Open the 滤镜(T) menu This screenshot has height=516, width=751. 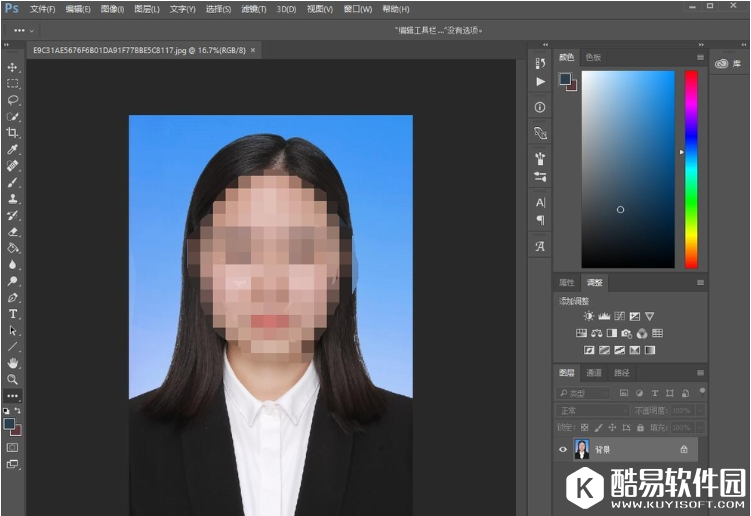(x=252, y=9)
